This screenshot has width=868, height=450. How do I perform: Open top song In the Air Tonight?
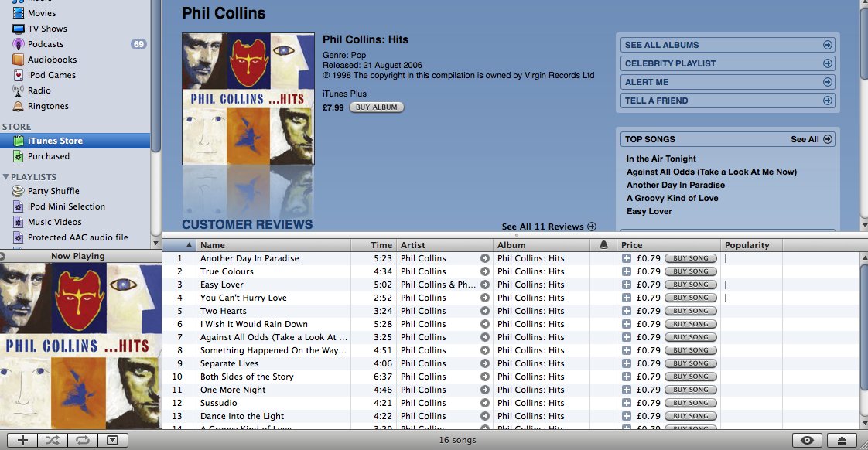pos(661,159)
